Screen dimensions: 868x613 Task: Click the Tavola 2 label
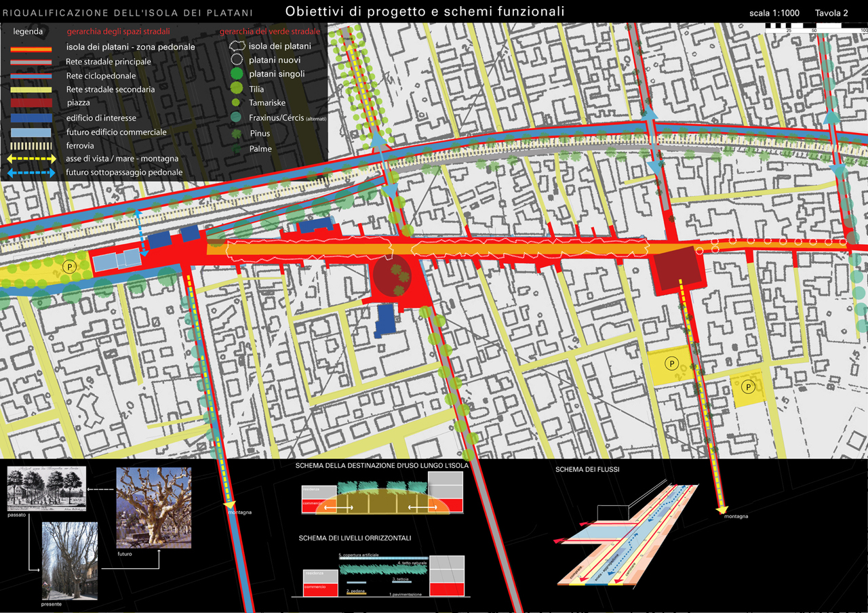[831, 13]
